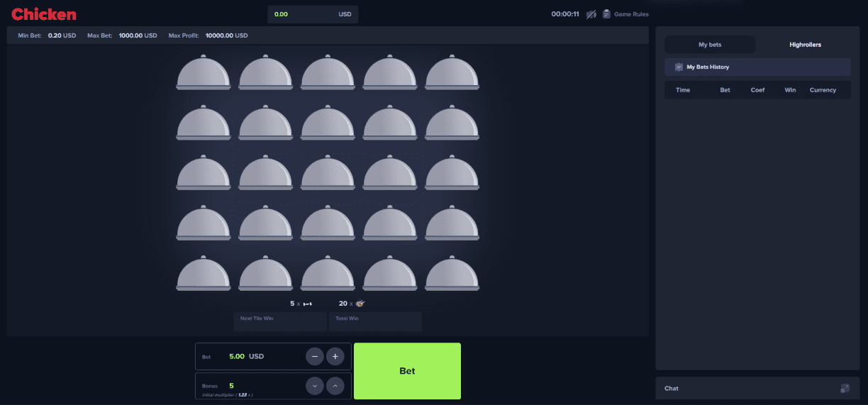Click the bones count icon below grid
The height and width of the screenshot is (405, 868).
click(307, 304)
